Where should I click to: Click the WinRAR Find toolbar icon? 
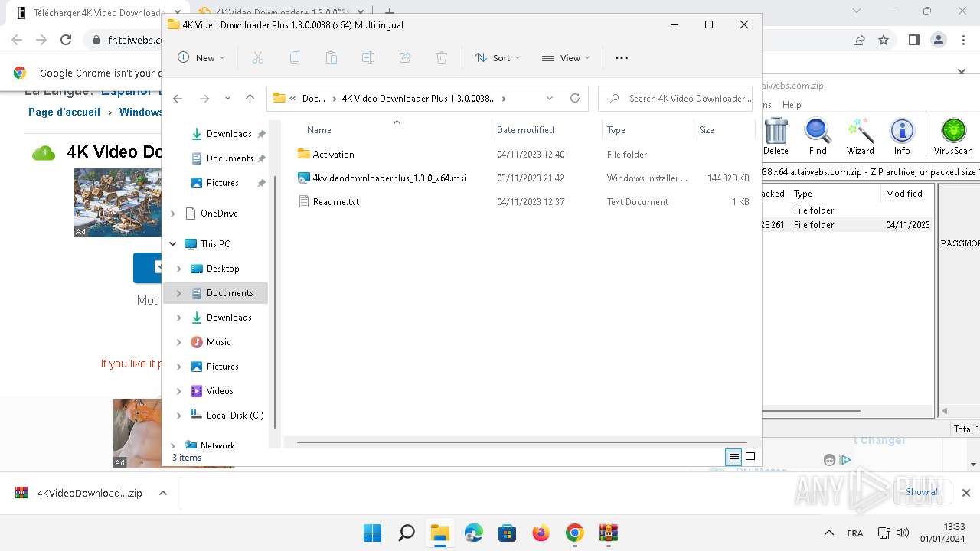pyautogui.click(x=818, y=137)
